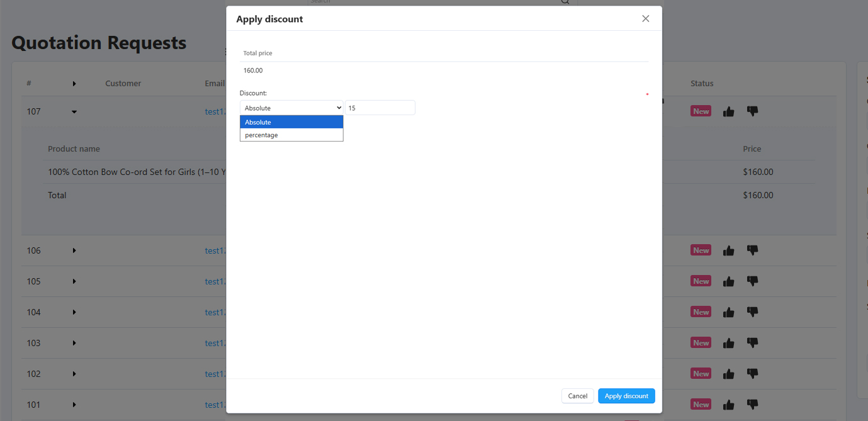Image resolution: width=868 pixels, height=421 pixels.
Task: Click thumbs-up icon on row 104
Action: tap(728, 312)
